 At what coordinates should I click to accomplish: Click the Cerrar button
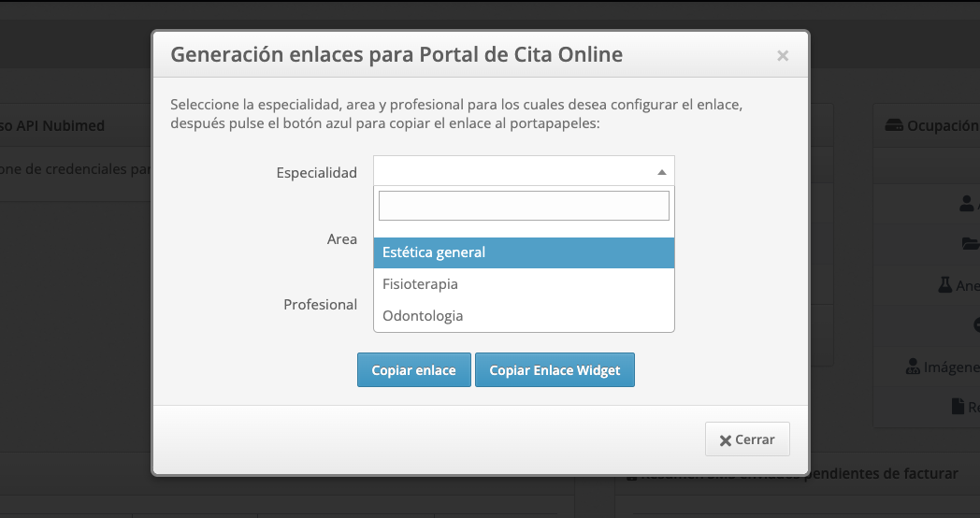coord(747,439)
